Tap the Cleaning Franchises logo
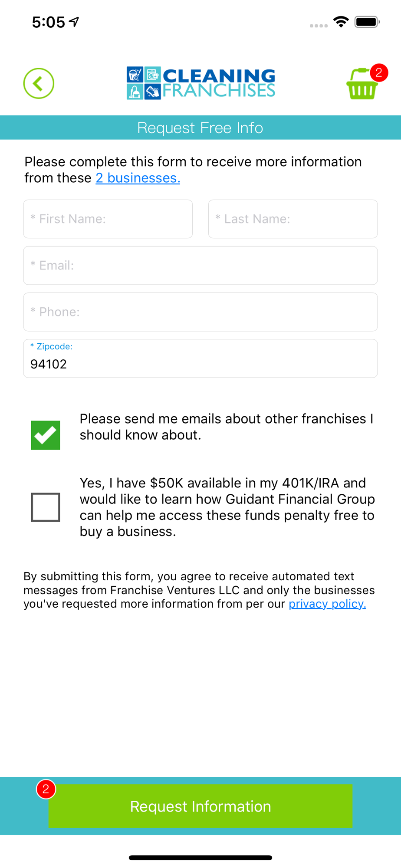 pos(200,83)
